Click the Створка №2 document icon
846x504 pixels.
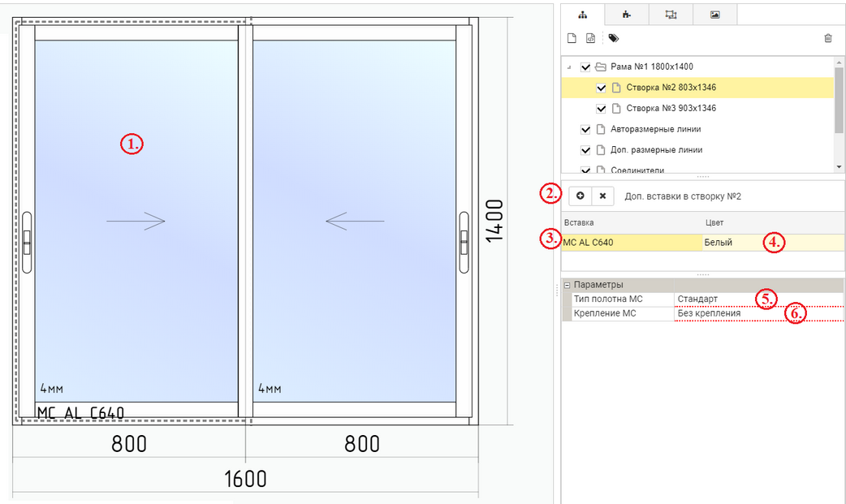click(x=616, y=88)
